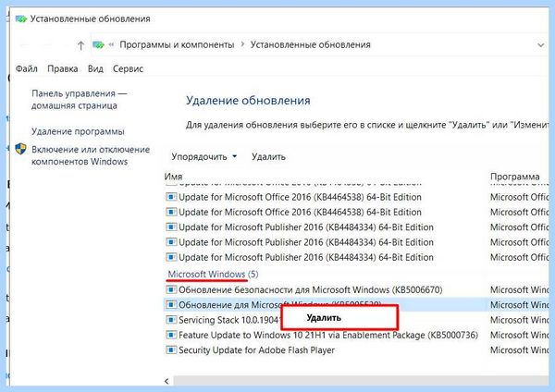Click the Удалить toolbar button

(x=268, y=157)
